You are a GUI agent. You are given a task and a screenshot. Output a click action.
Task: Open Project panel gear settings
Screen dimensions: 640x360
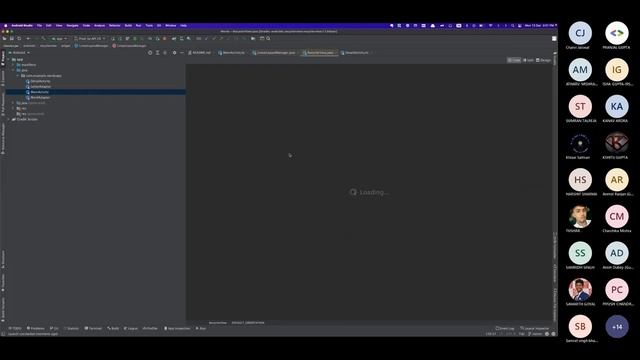(x=174, y=53)
